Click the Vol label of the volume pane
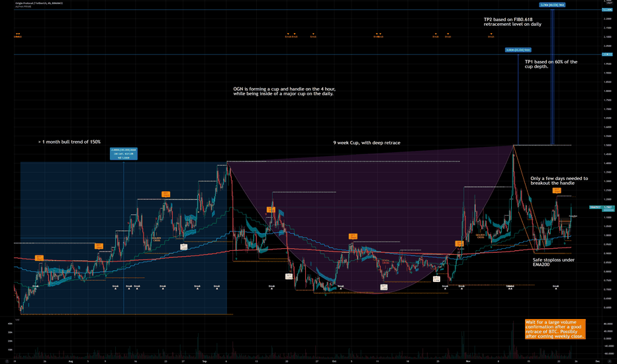 coord(17,320)
